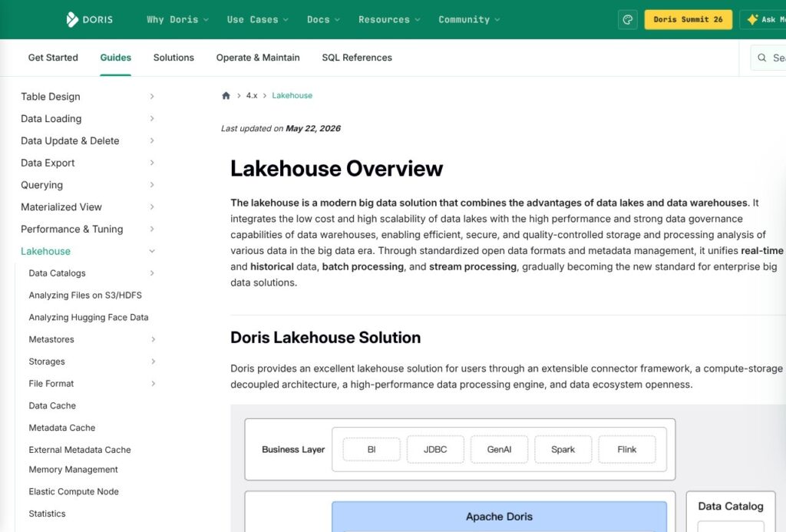Open Analyzing Files on S3/HDFS page
This screenshot has width=786, height=532.
coord(85,295)
